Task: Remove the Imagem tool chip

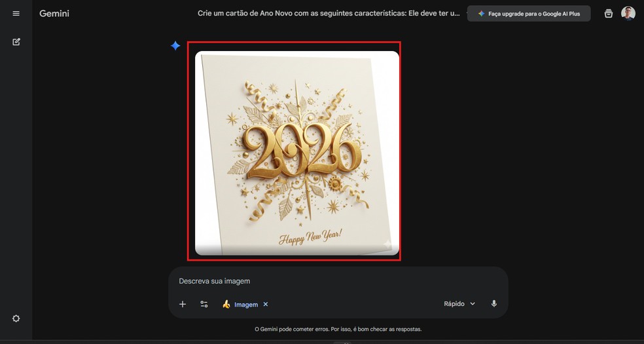Action: (265, 304)
